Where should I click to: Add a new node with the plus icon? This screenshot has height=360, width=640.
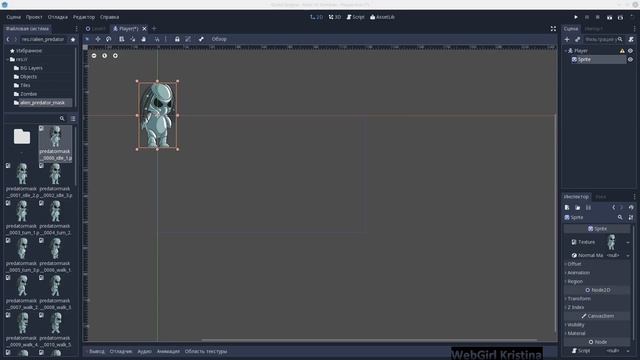click(567, 39)
